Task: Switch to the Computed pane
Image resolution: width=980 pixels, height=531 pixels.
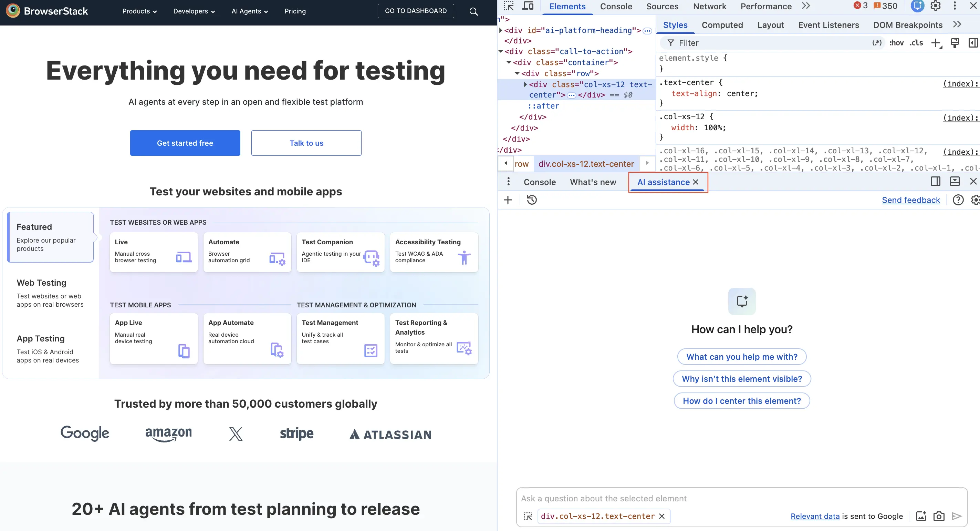Action: click(722, 25)
